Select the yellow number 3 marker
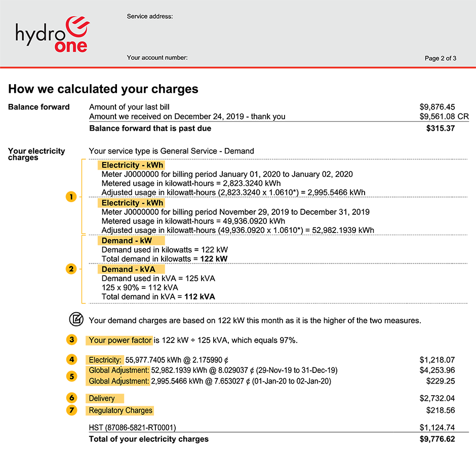The width and height of the screenshot is (476, 456). (72, 339)
